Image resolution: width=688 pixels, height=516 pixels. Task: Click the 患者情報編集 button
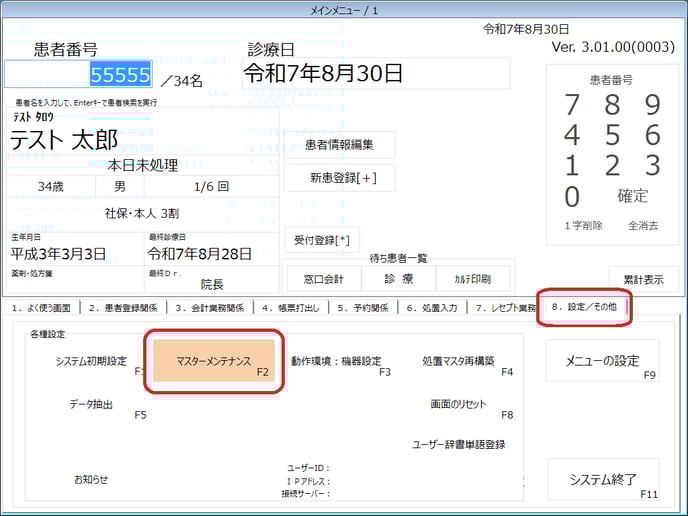339,145
